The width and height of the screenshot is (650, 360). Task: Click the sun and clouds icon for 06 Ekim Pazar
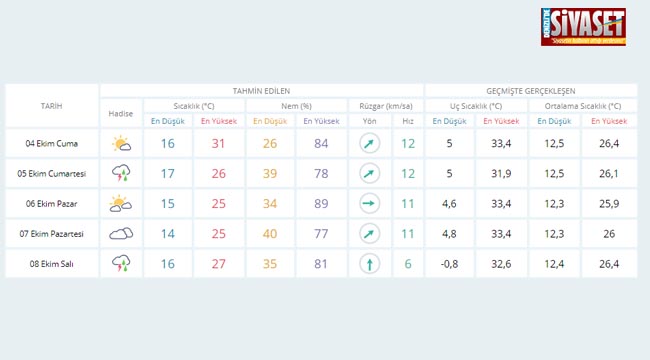121,204
